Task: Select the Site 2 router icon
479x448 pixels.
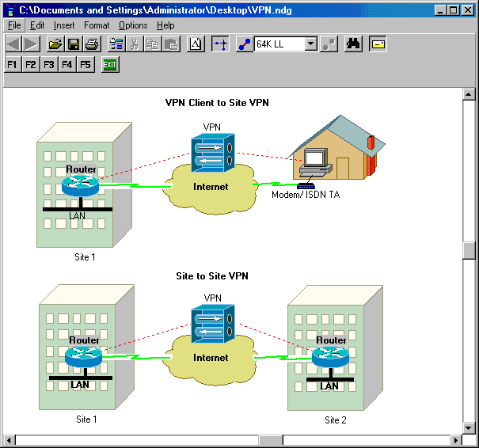Action: click(330, 357)
